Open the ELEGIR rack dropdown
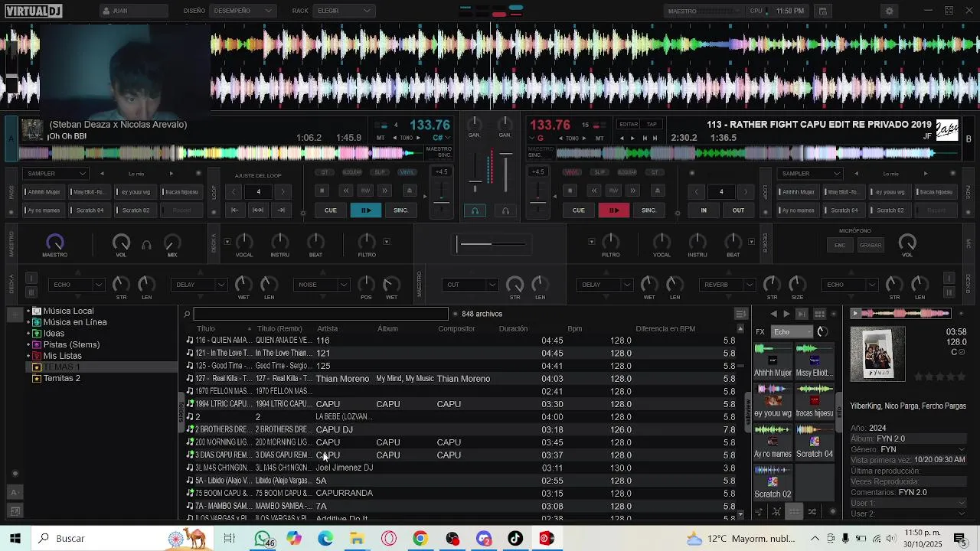Viewport: 980px width, 551px height. tap(344, 11)
